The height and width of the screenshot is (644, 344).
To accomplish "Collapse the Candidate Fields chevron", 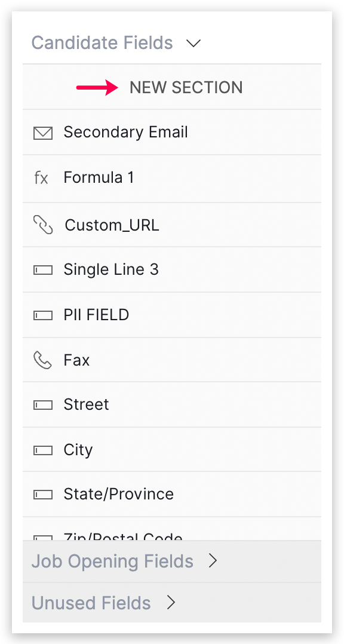I will tap(193, 43).
